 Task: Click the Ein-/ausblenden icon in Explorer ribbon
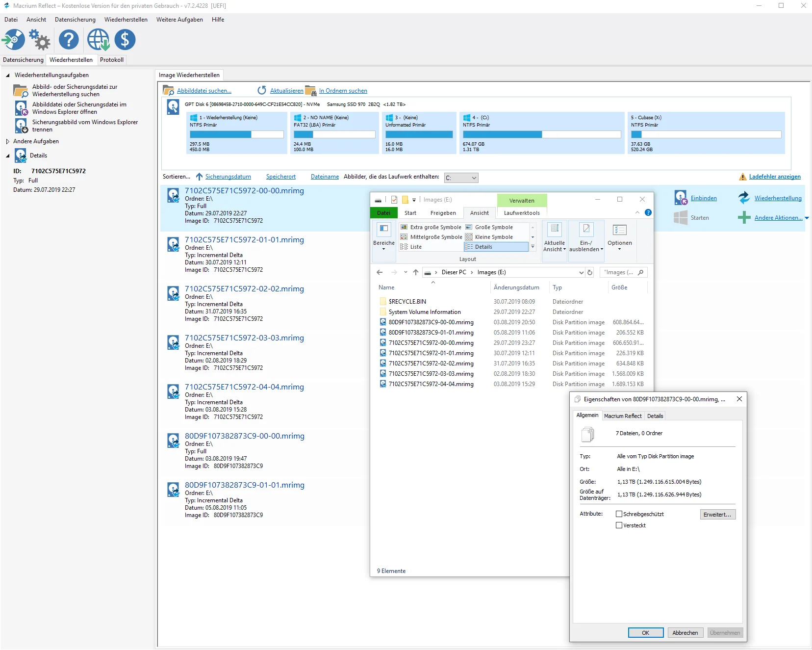(x=586, y=229)
